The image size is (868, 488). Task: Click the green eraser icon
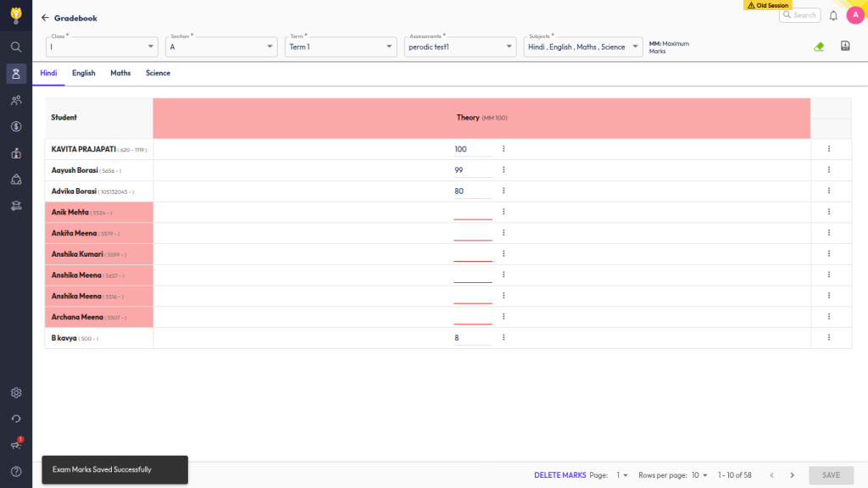coord(818,47)
